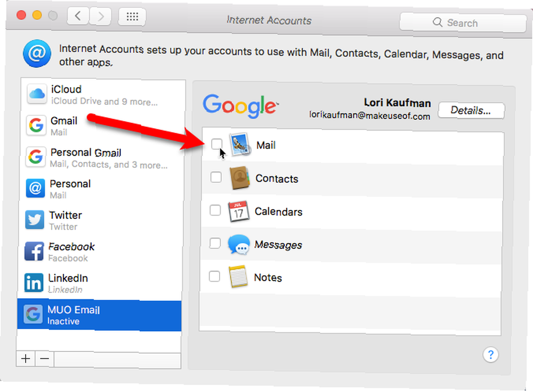Viewport: 533px width, 392px height.
Task: Click the Calendars app icon
Action: coord(239,211)
